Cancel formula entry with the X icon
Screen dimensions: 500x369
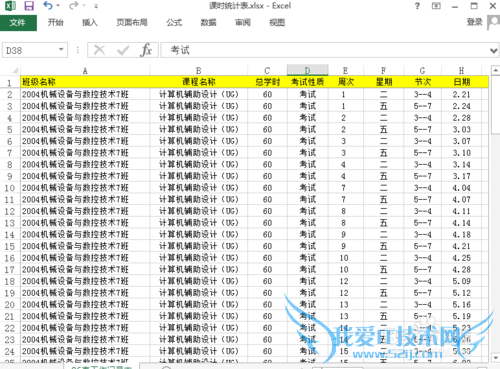point(99,50)
